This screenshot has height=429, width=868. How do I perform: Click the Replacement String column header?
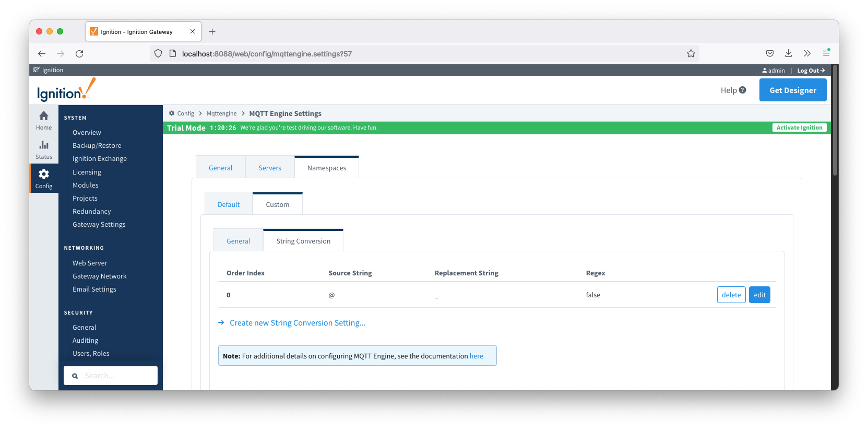click(x=467, y=273)
